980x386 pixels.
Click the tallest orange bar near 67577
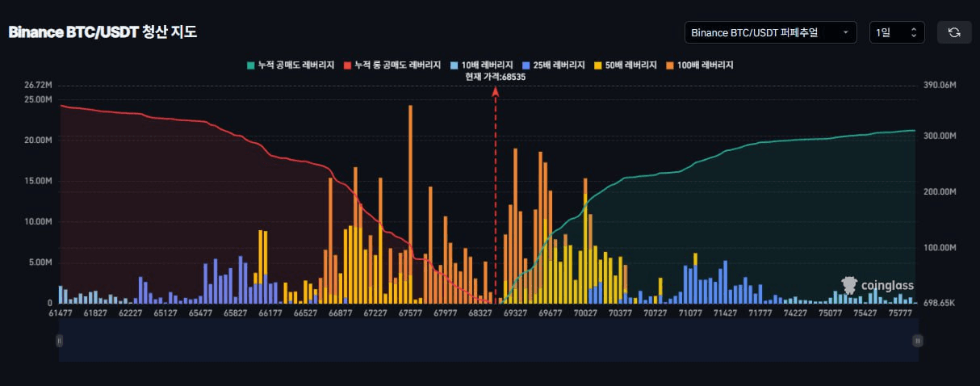410,202
